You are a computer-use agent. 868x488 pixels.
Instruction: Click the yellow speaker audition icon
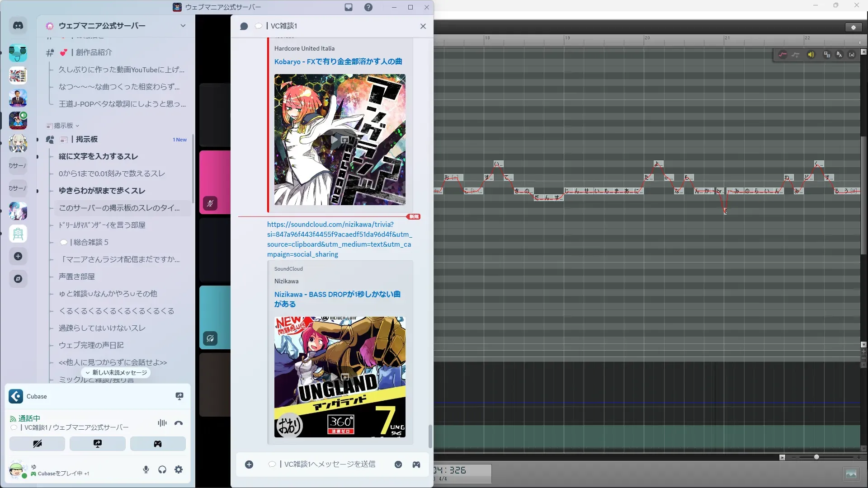click(x=811, y=55)
